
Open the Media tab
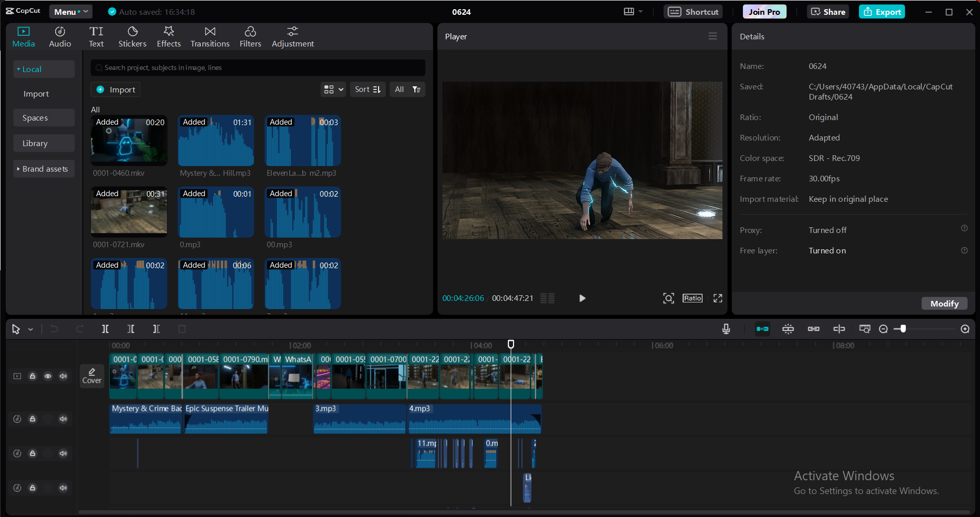point(24,37)
